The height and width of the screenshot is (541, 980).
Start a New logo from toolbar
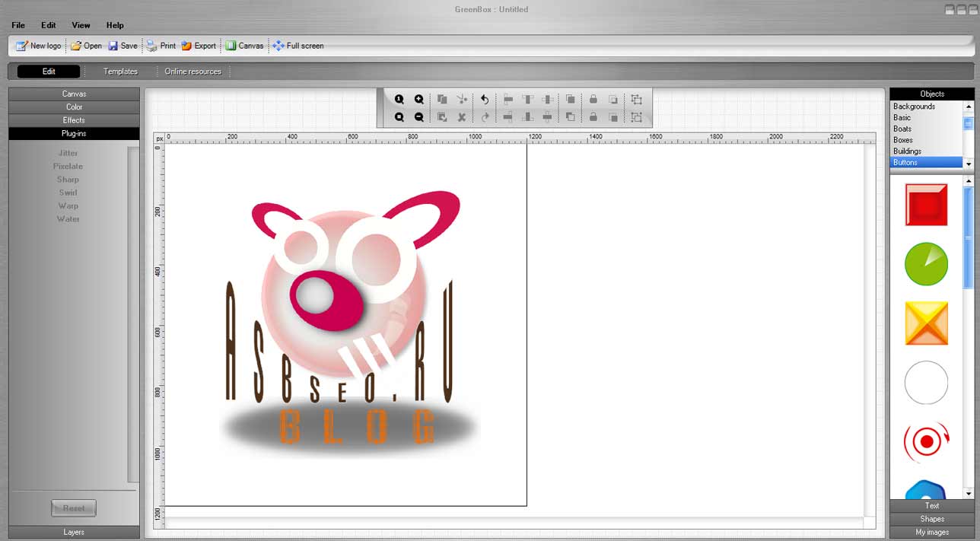pyautogui.click(x=38, y=46)
